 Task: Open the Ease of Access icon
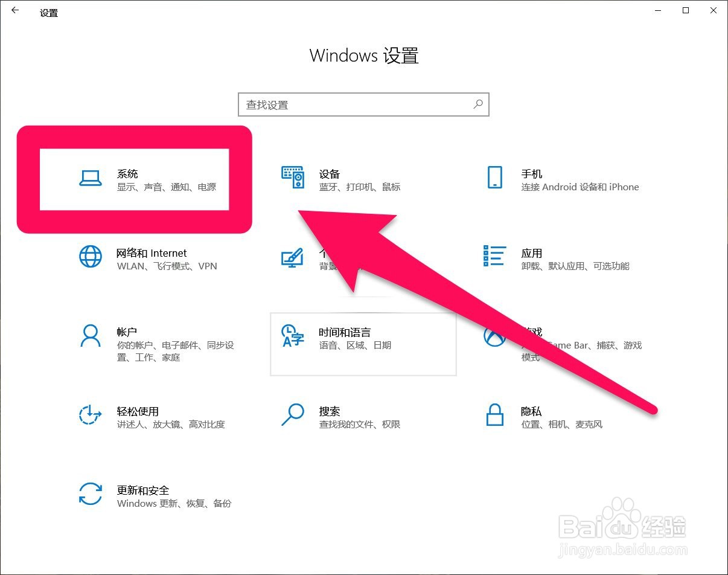click(91, 415)
